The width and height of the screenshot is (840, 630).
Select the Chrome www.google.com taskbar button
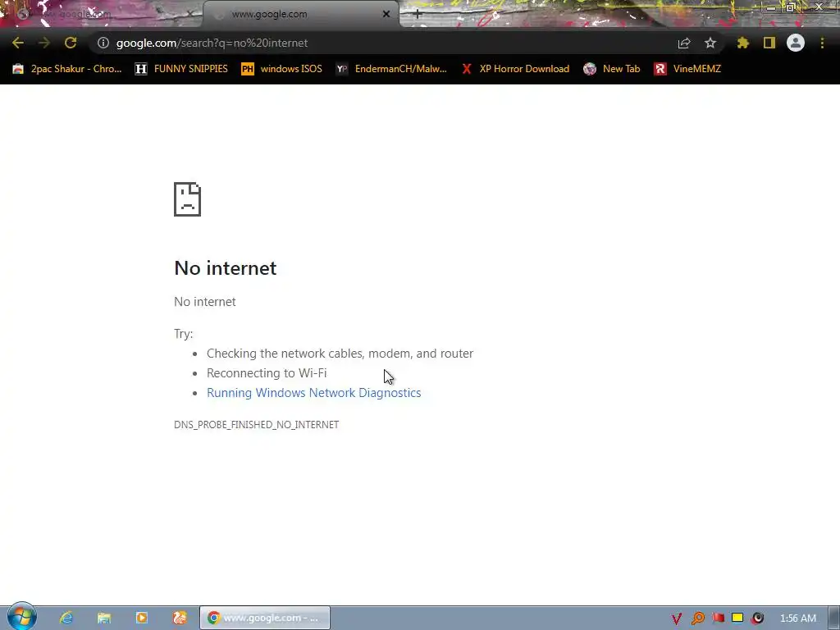(265, 618)
